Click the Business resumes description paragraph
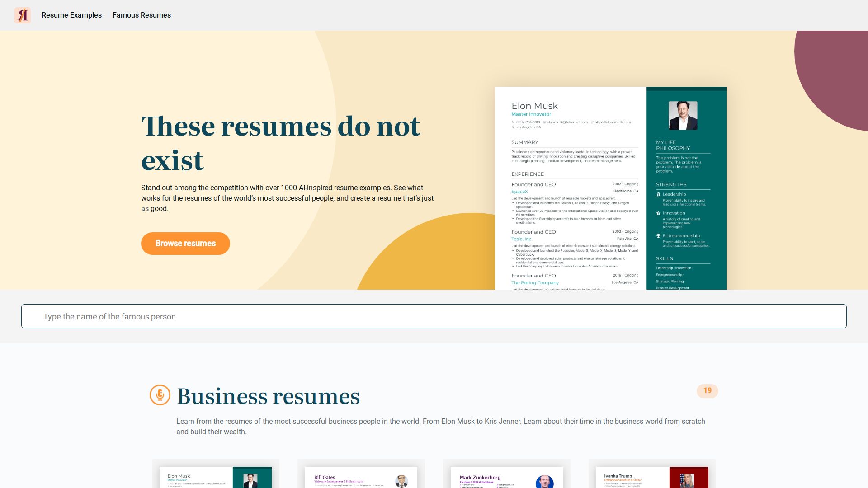The height and width of the screenshot is (488, 868). (441, 427)
